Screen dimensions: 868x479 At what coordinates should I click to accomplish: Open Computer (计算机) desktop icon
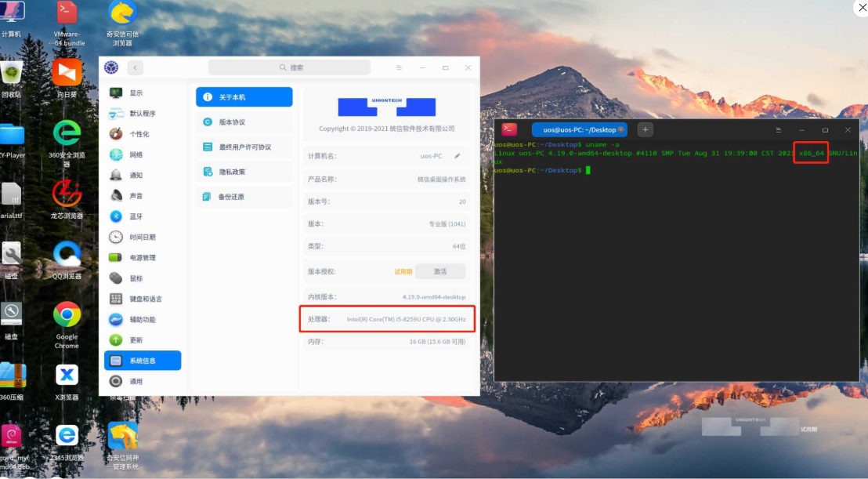pyautogui.click(x=12, y=20)
